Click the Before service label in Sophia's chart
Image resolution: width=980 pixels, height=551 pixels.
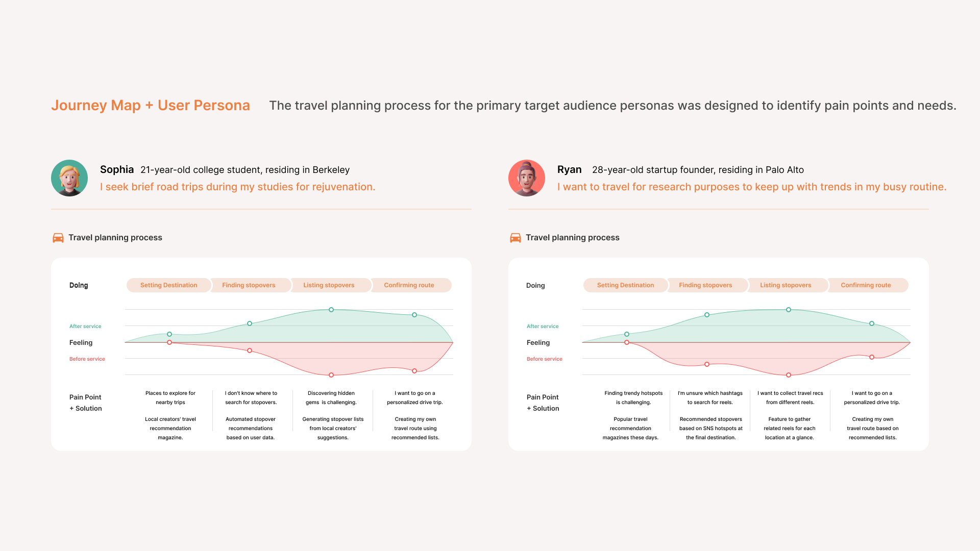(87, 359)
